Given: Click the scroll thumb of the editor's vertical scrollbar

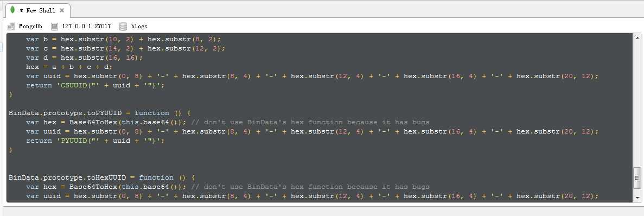Looking at the screenshot, I should [x=636, y=178].
